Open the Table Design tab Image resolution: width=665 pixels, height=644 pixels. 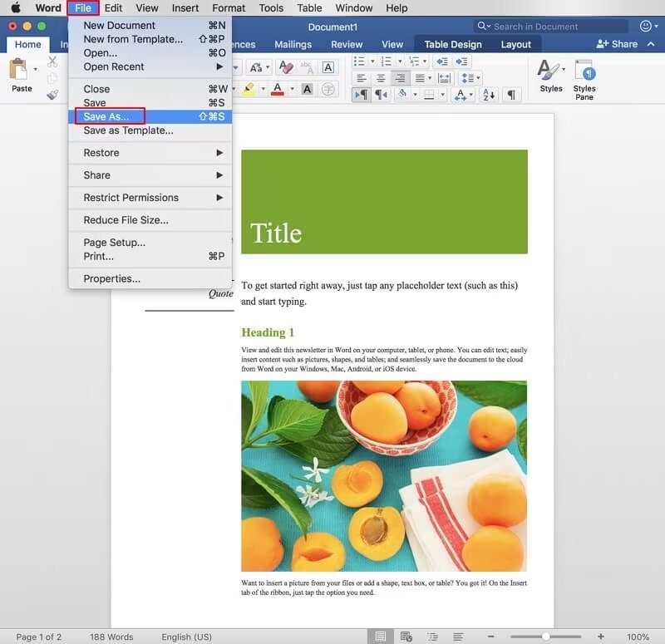[453, 44]
